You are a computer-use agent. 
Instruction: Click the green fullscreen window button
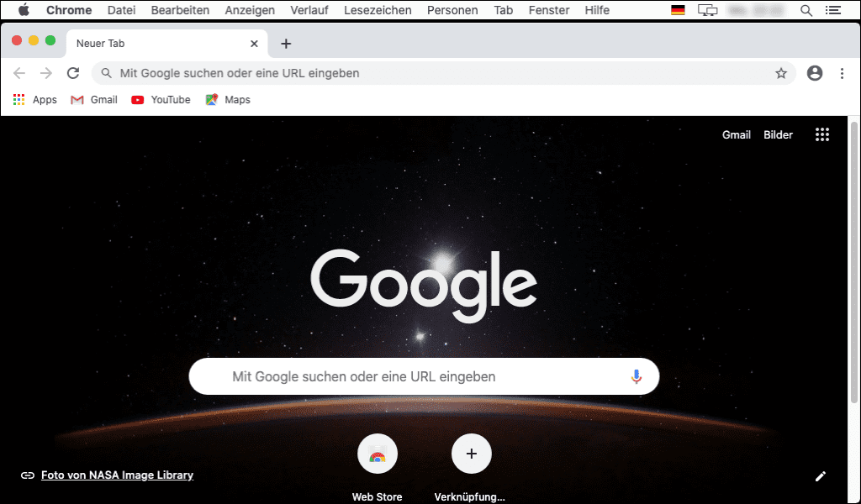tap(50, 40)
